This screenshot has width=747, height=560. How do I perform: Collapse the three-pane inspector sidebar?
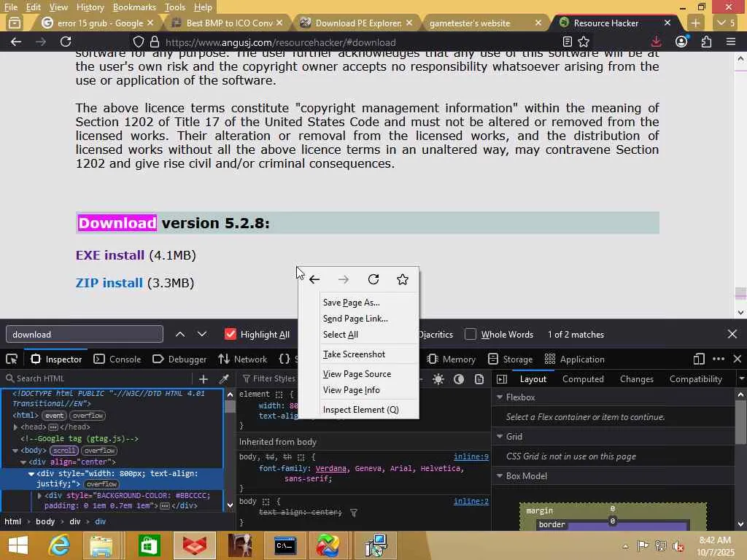pyautogui.click(x=502, y=379)
